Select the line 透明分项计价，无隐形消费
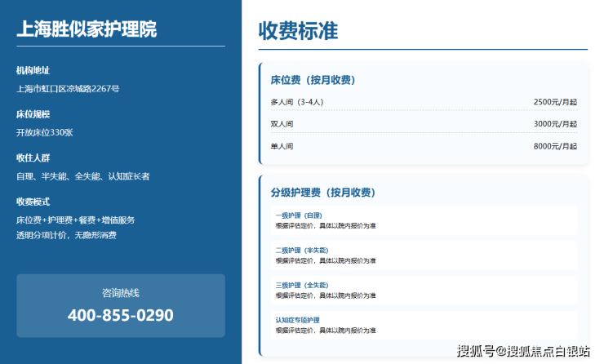This screenshot has width=604, height=364. 66,235
